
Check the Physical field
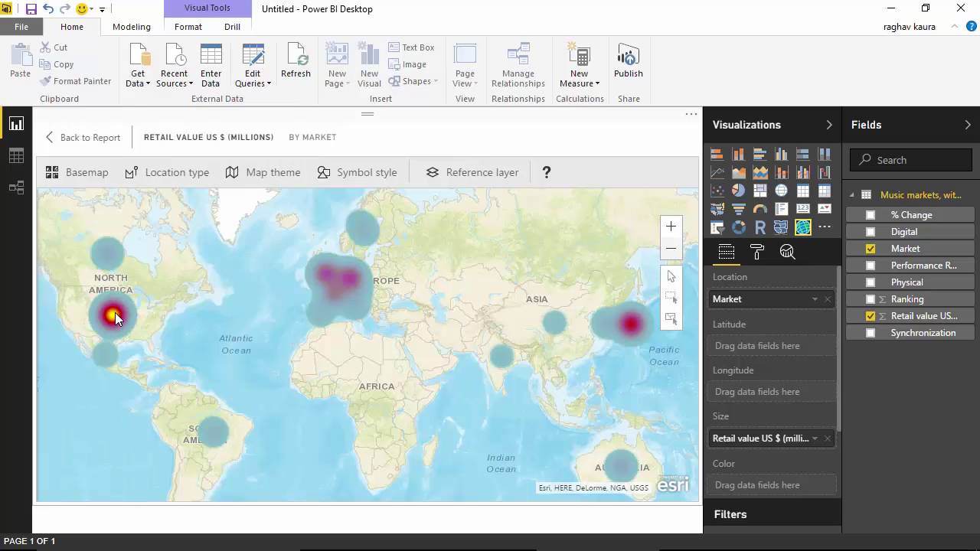[x=871, y=282]
